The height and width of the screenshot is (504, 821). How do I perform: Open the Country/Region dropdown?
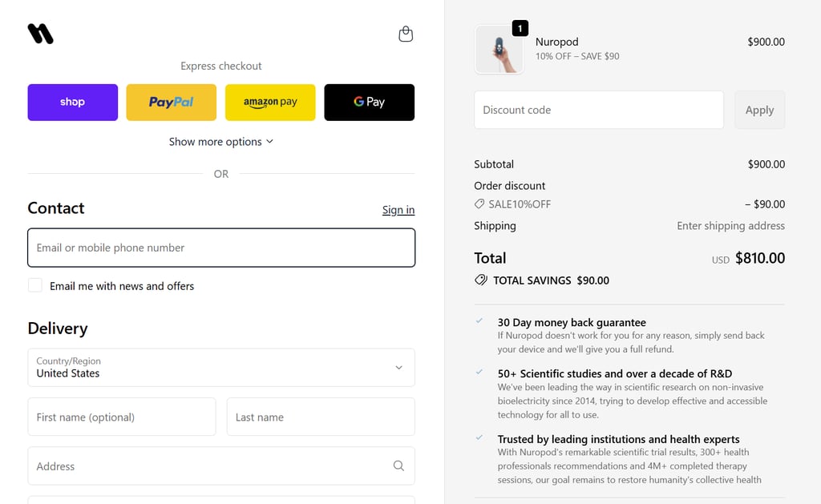point(221,368)
